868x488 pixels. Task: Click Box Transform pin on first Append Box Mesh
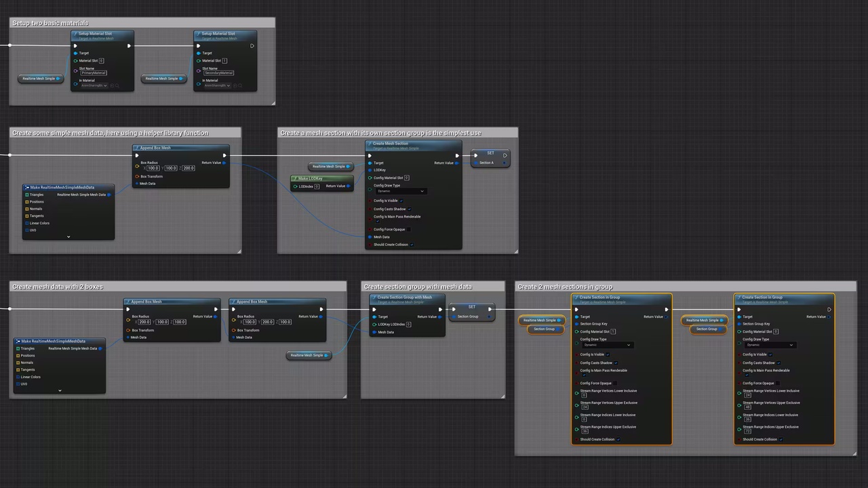click(137, 176)
